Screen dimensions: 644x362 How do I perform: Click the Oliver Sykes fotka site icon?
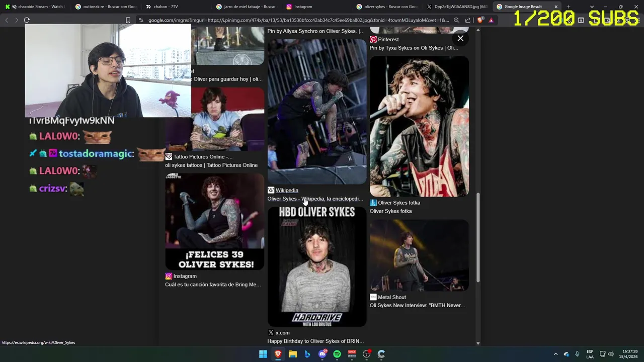click(x=373, y=203)
